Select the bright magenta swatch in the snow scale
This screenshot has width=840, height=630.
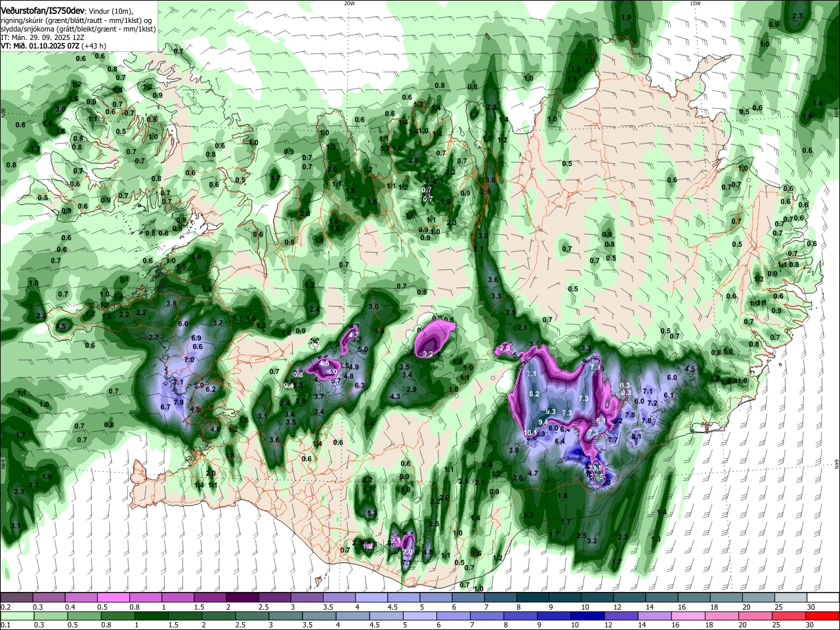[x=113, y=598]
